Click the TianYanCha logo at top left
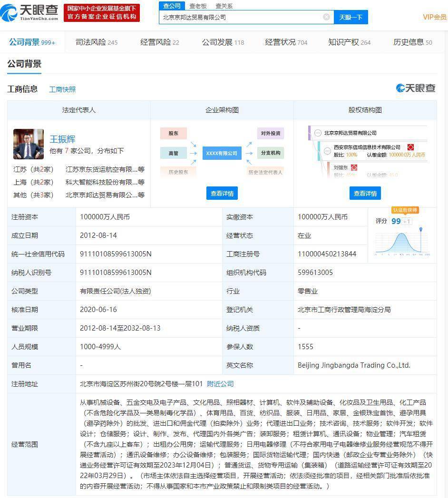This screenshot has width=448, height=498. pos(29,12)
